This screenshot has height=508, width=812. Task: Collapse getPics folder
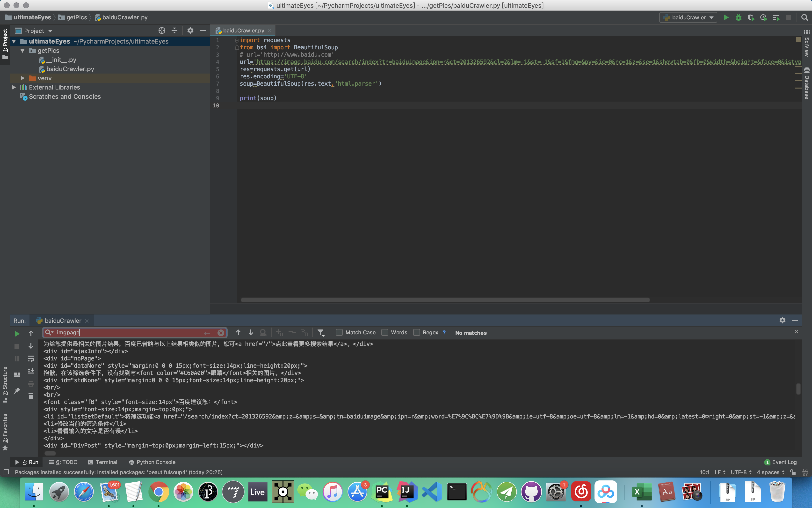[22, 51]
